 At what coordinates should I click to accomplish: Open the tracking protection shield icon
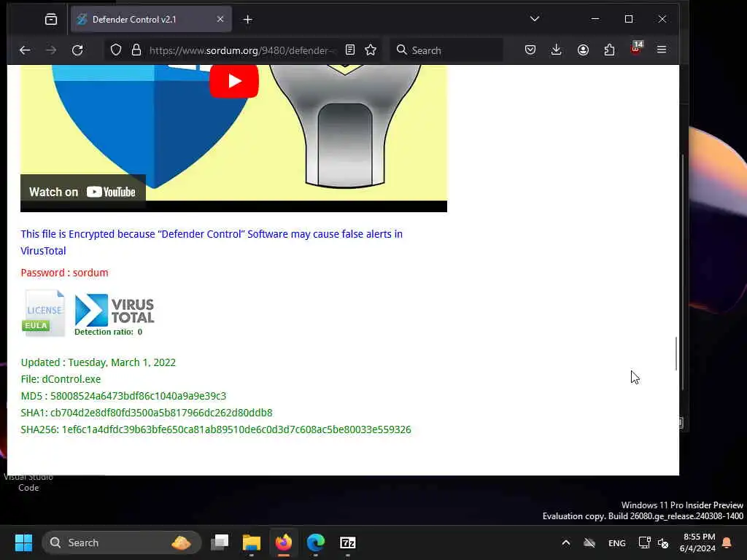[116, 50]
